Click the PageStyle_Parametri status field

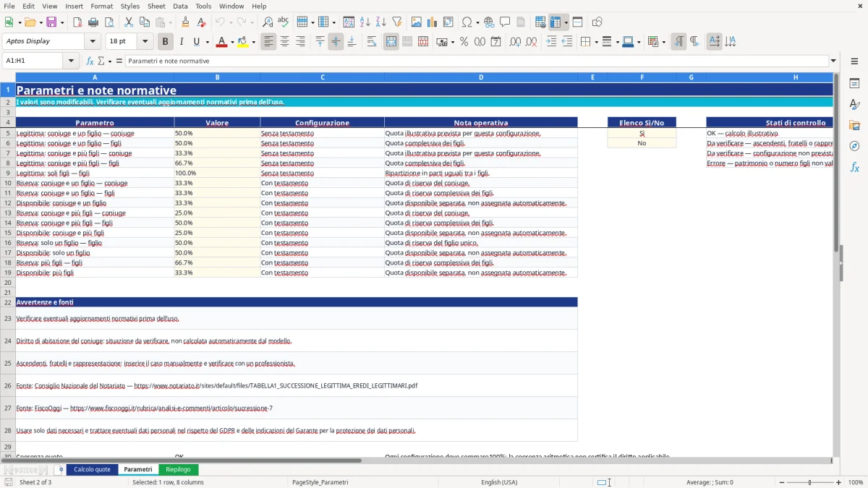(x=320, y=482)
